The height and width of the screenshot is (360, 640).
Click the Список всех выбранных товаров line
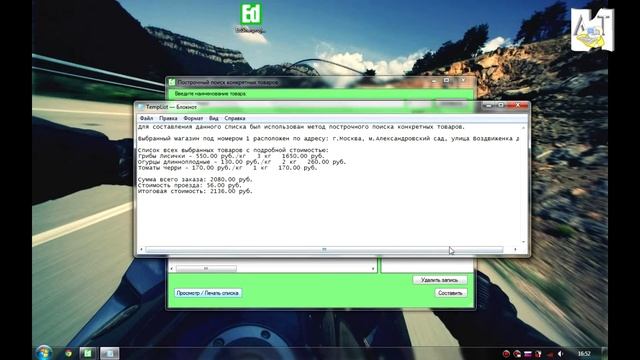click(x=233, y=150)
